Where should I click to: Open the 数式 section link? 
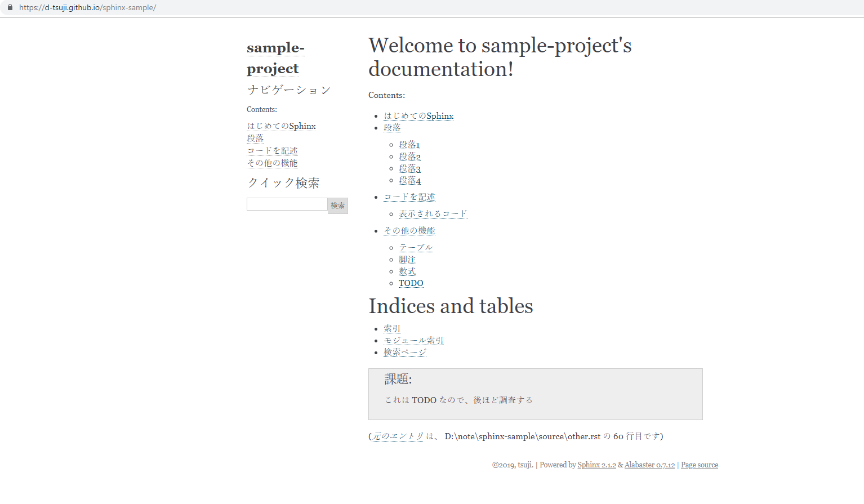(x=407, y=271)
